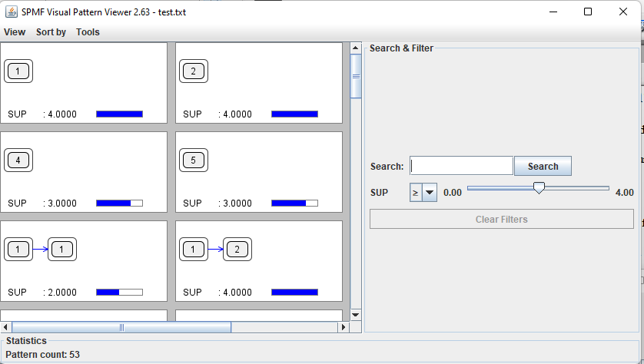Open the SUP comparison operator dropdown
The width and height of the screenshot is (644, 364).
pyautogui.click(x=423, y=193)
